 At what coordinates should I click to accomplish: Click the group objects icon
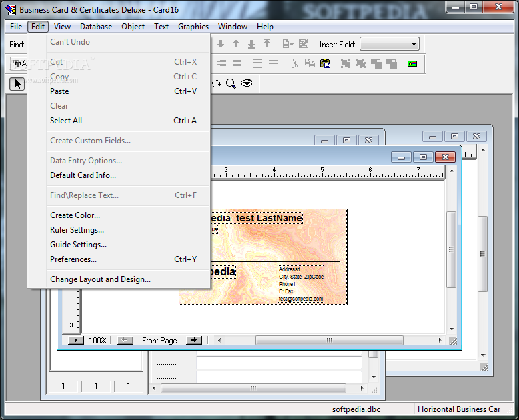tap(346, 63)
